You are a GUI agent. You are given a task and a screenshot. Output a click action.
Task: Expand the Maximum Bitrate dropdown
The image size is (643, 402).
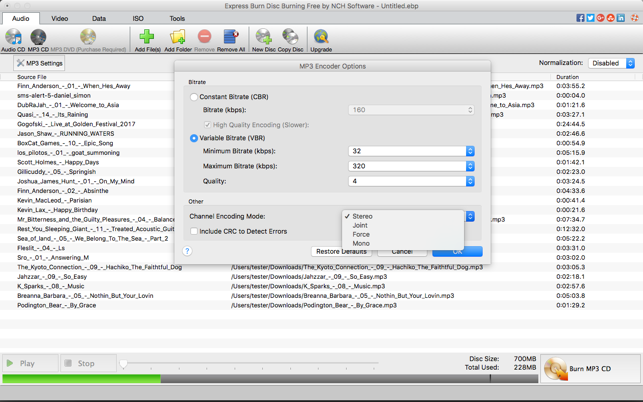click(411, 166)
